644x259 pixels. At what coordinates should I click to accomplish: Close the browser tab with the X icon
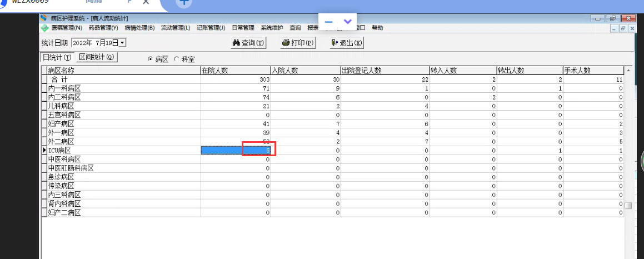click(146, 2)
